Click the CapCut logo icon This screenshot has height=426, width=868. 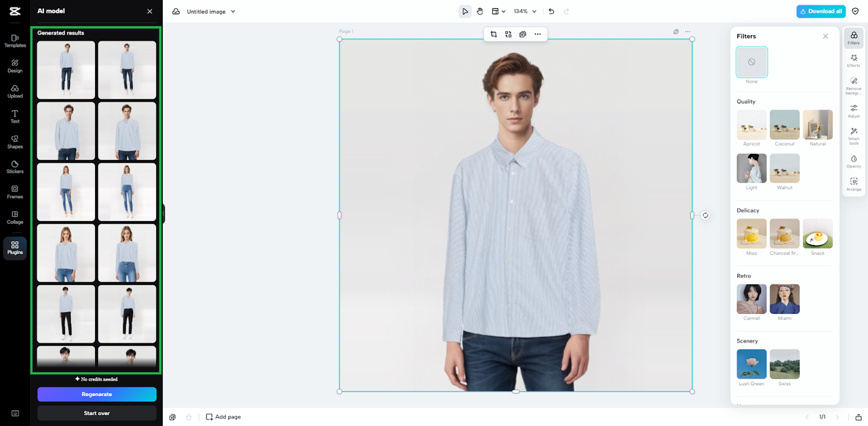pos(15,11)
